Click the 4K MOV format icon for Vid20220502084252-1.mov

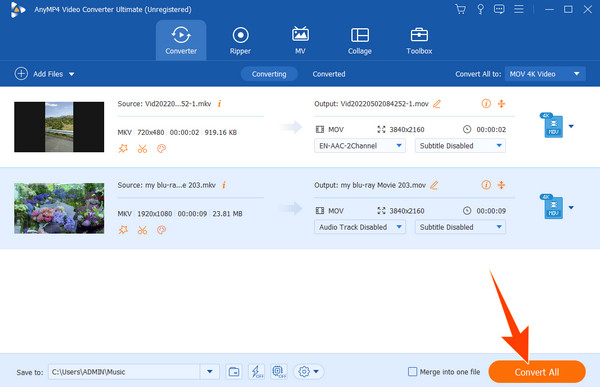tap(552, 125)
